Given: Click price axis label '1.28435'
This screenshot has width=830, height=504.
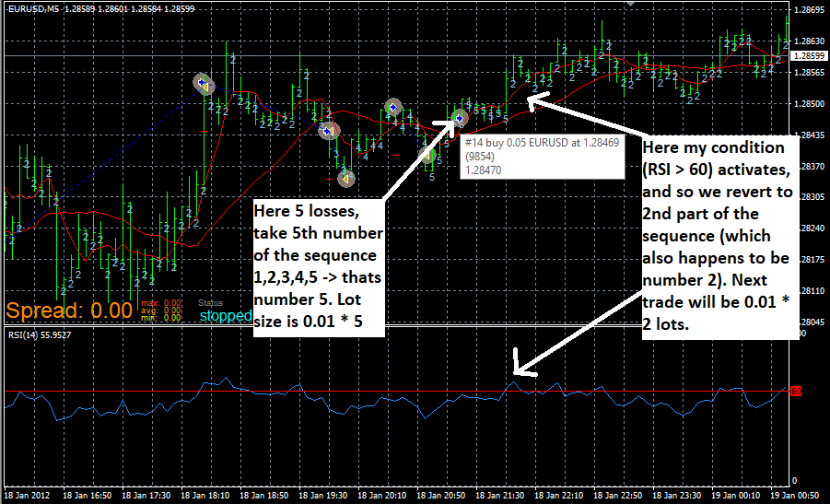Looking at the screenshot, I should point(811,135).
